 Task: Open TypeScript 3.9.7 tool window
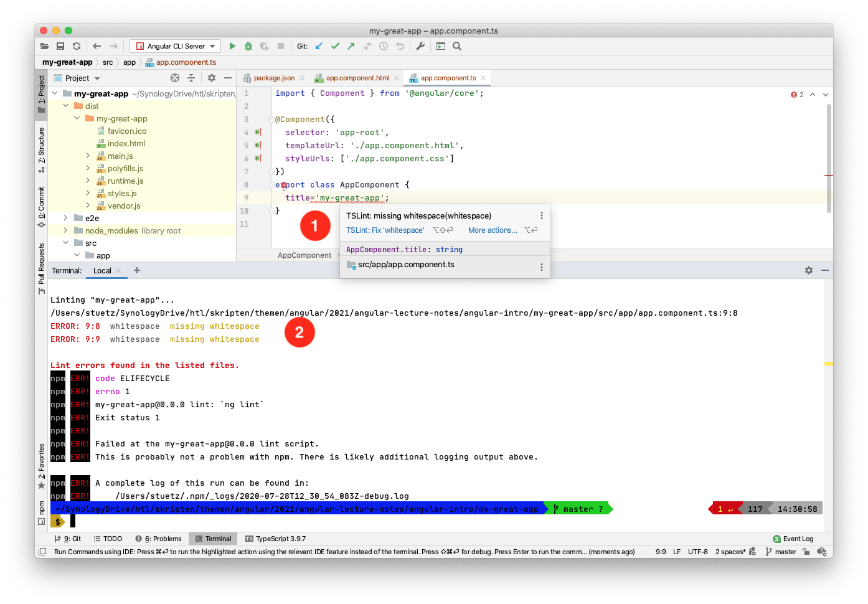[275, 539]
